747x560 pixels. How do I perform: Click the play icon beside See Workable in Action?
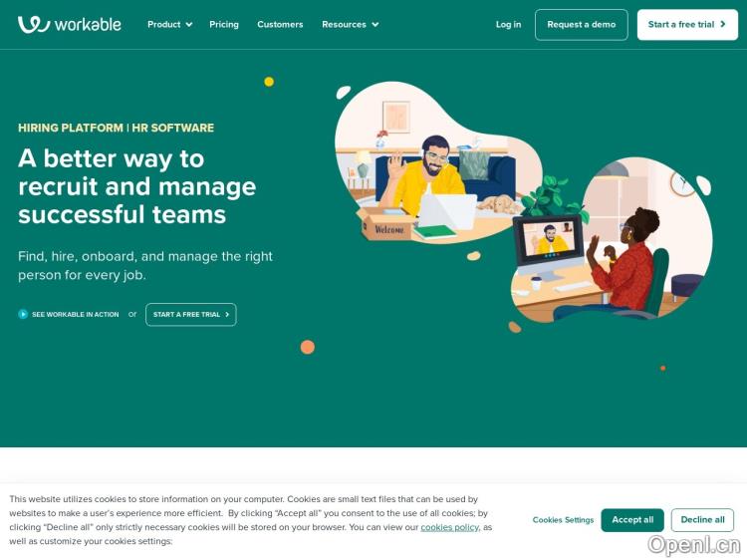[x=23, y=314]
